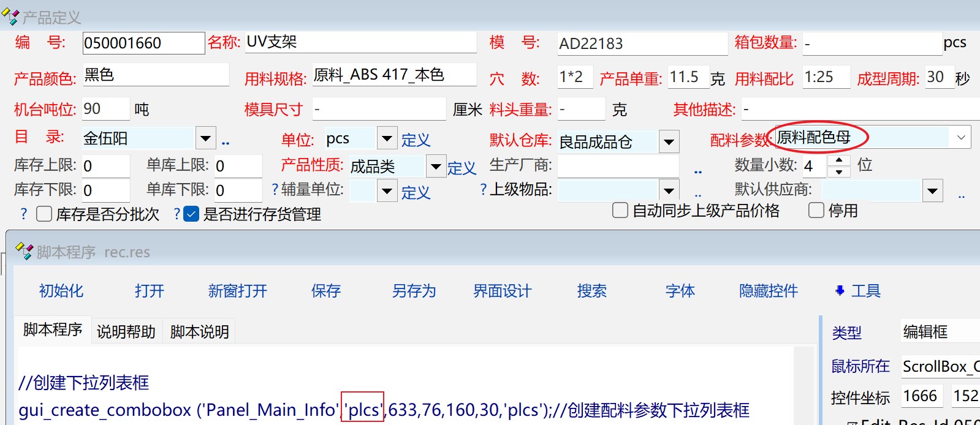Click into the 名称 input field
This screenshot has height=425, width=980.
click(360, 42)
